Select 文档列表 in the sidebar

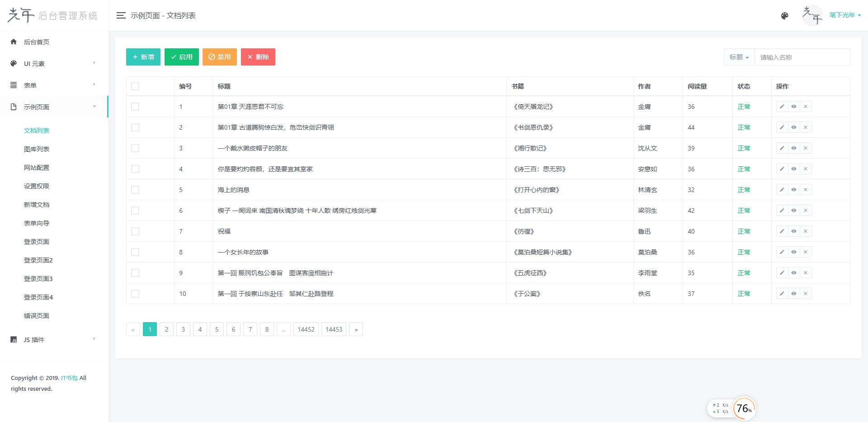37,131
